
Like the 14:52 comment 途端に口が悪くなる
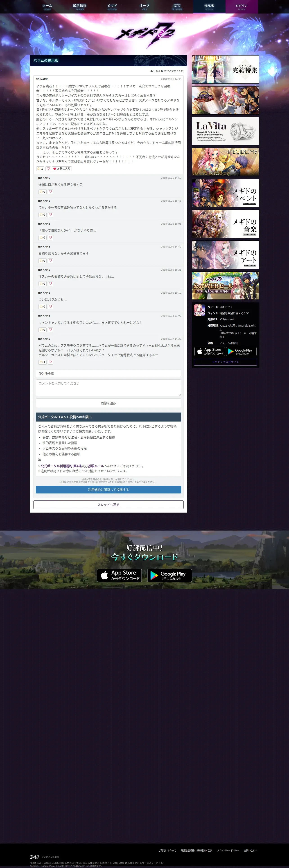click(x=43, y=192)
